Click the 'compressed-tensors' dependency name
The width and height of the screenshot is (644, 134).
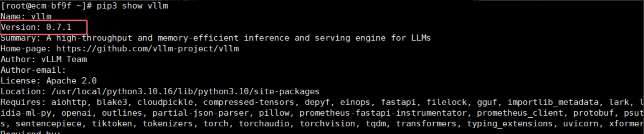tap(249, 102)
